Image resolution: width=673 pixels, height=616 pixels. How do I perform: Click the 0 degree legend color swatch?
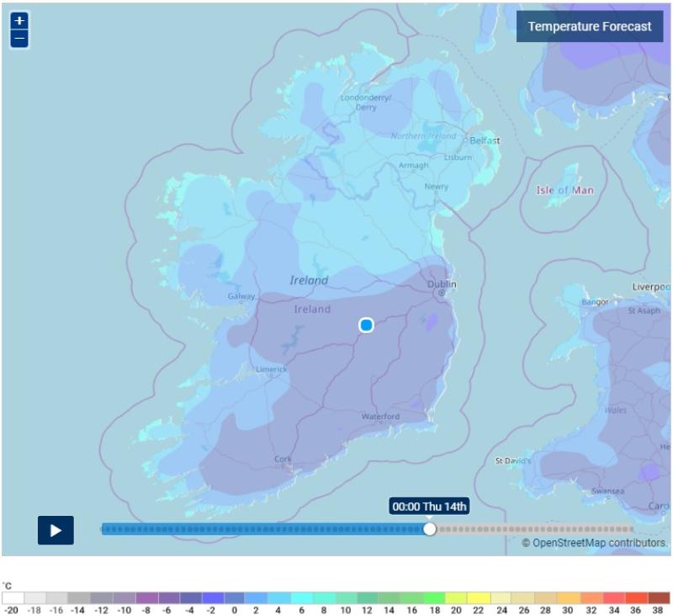(234, 597)
